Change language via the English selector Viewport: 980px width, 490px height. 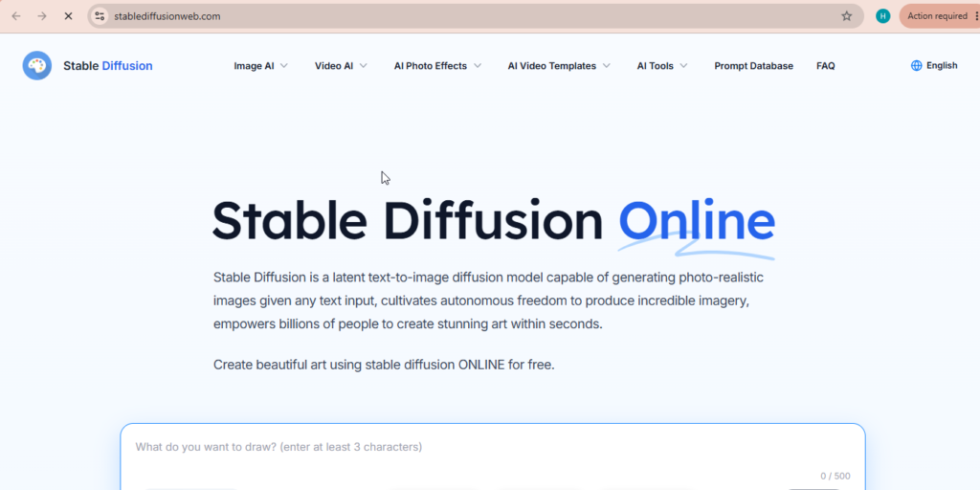(934, 66)
